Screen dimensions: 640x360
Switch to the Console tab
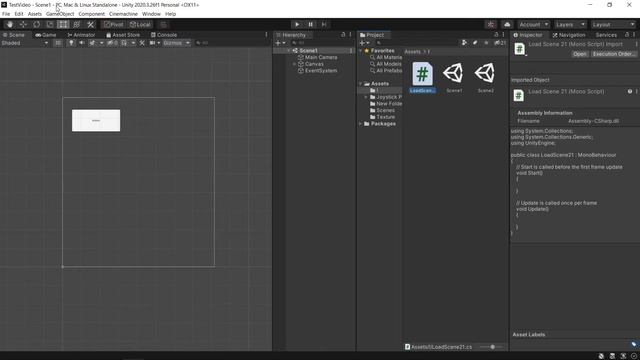[x=164, y=35]
